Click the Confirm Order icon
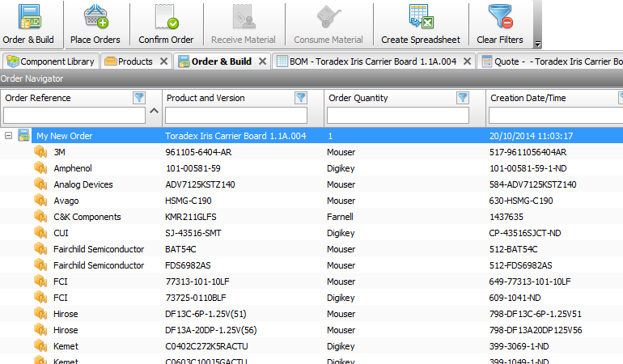The image size is (623, 364). point(167,16)
